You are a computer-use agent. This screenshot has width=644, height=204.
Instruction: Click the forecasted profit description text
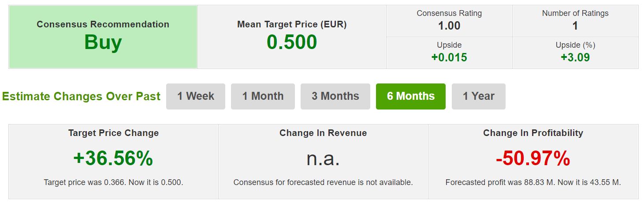(533, 182)
